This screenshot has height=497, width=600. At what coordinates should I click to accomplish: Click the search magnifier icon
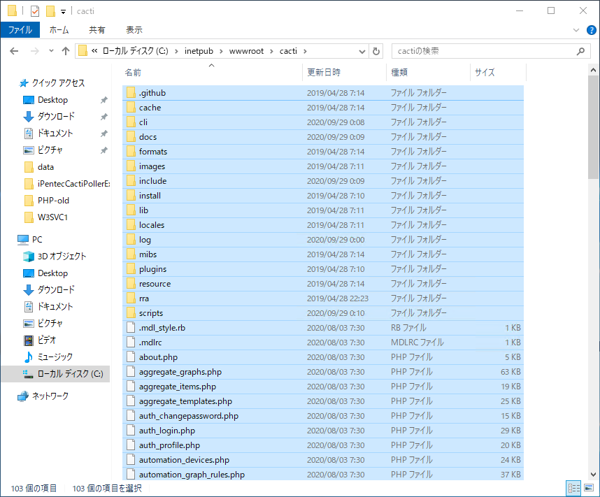pos(580,51)
